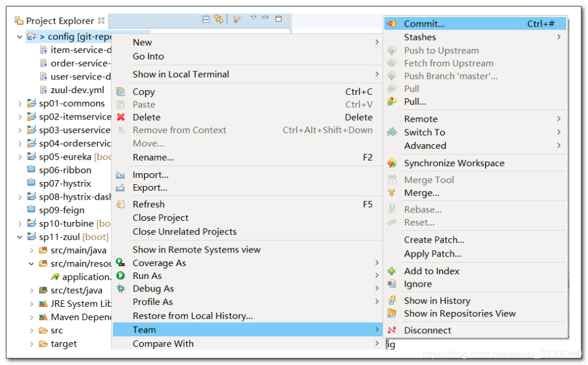Click the Pull... icon with colored arrow
Screen dimensions: 588x365
pyautogui.click(x=392, y=101)
